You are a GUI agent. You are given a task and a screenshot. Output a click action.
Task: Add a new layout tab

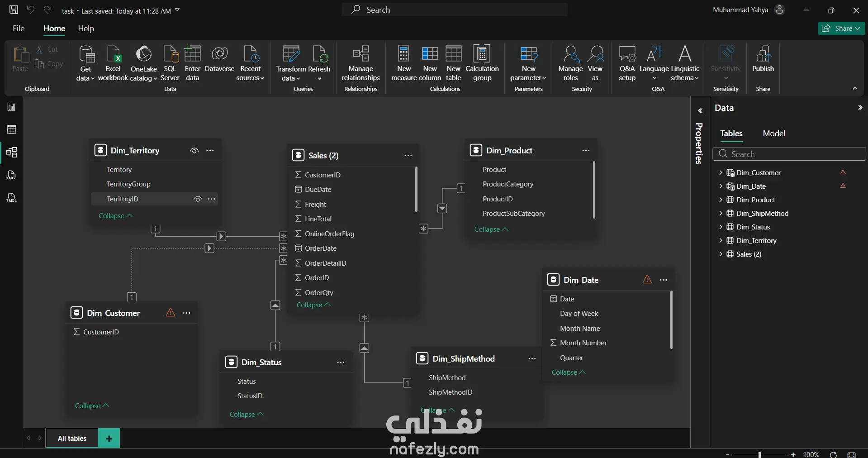coord(109,438)
